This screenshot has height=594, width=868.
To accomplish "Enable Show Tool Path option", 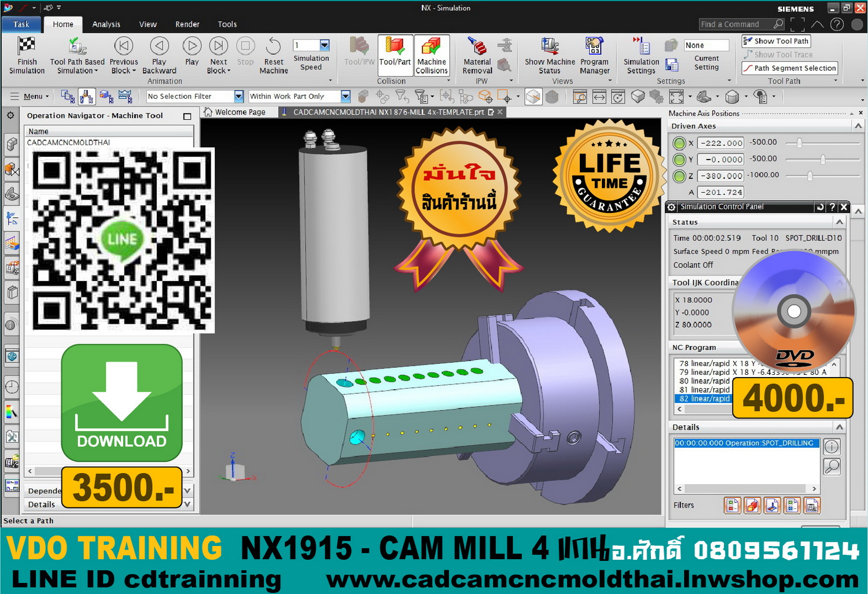I will click(776, 41).
